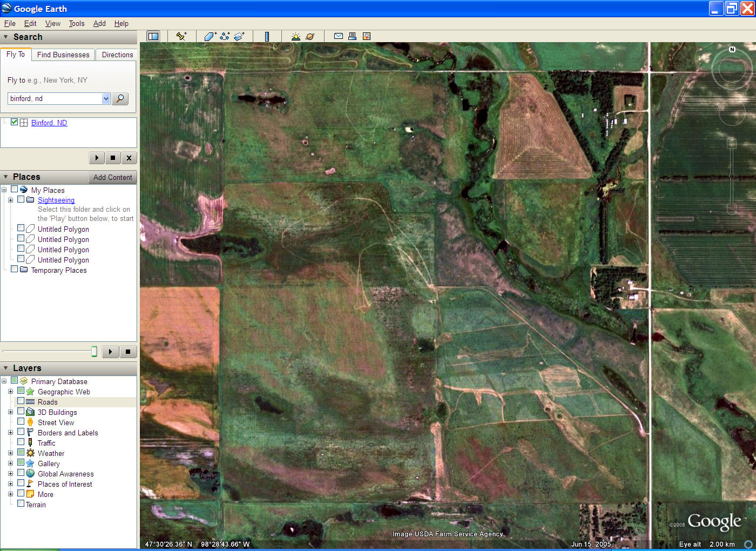Enable the Terrain layer checkbox
The image size is (756, 551).
click(x=21, y=504)
